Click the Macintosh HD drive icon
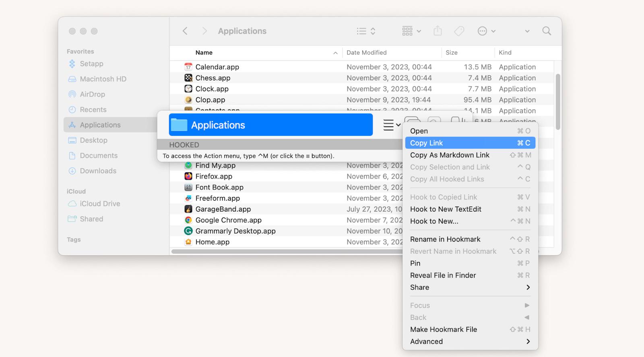 pos(72,79)
